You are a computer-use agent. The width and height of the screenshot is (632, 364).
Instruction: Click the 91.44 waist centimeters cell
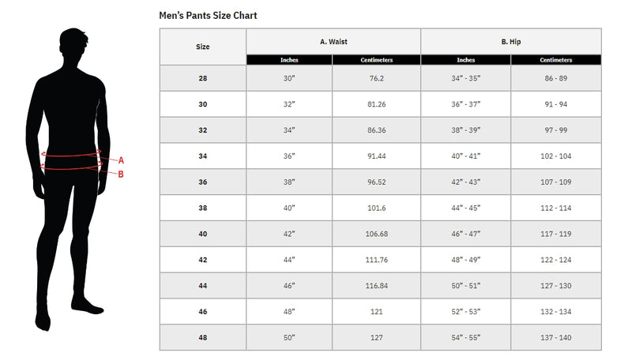click(376, 156)
